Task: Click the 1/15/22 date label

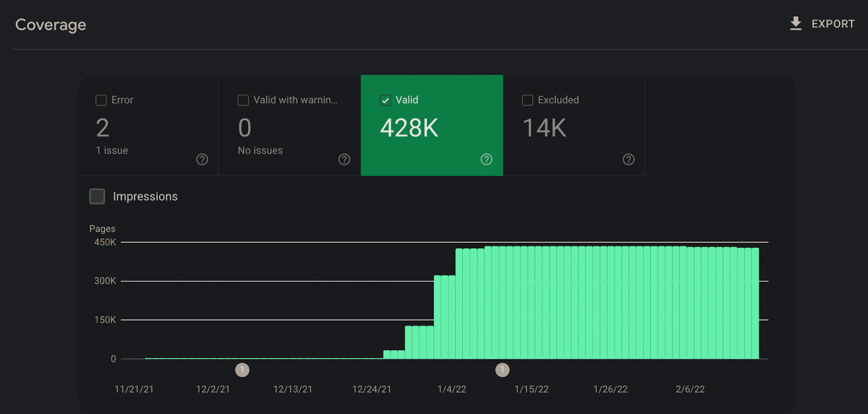Action: 531,389
